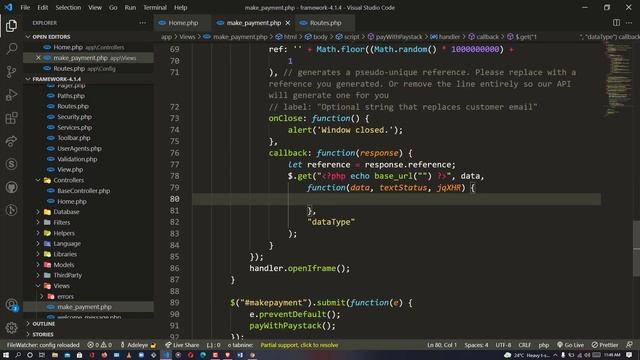Open the Manage gear icon
Image resolution: width=640 pixels, height=360 pixels.
pyautogui.click(x=11, y=328)
